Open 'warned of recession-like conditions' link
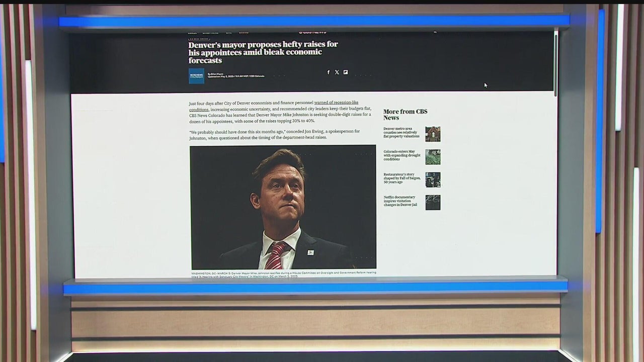 336,103
